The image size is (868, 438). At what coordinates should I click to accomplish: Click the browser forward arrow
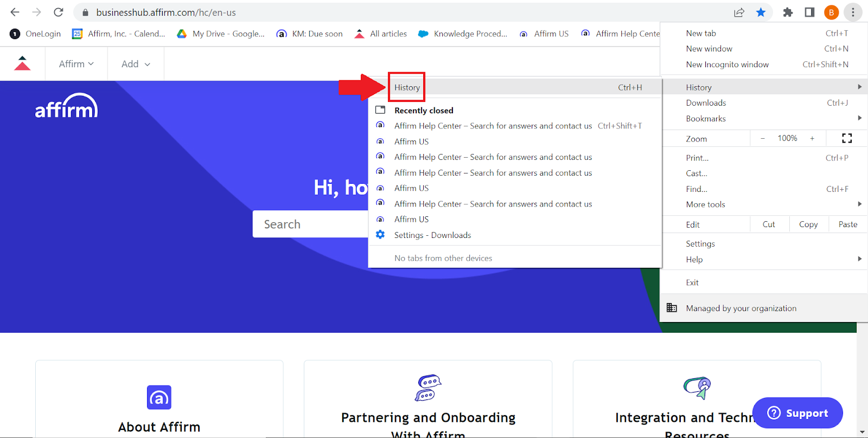point(36,12)
